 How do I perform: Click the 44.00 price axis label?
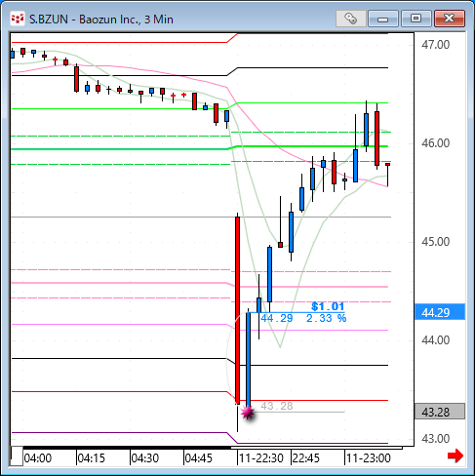pyautogui.click(x=436, y=340)
